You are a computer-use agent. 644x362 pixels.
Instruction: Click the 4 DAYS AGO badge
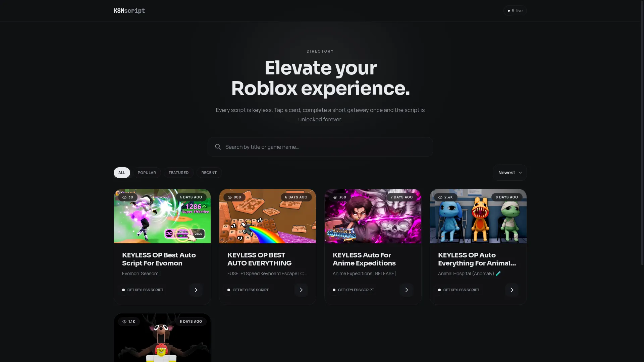click(x=191, y=197)
